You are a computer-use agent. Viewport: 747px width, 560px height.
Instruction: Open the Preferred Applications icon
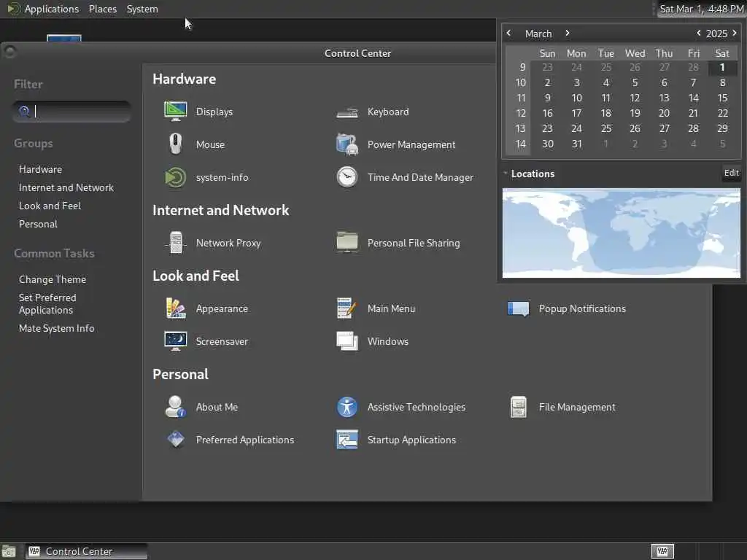click(x=175, y=439)
